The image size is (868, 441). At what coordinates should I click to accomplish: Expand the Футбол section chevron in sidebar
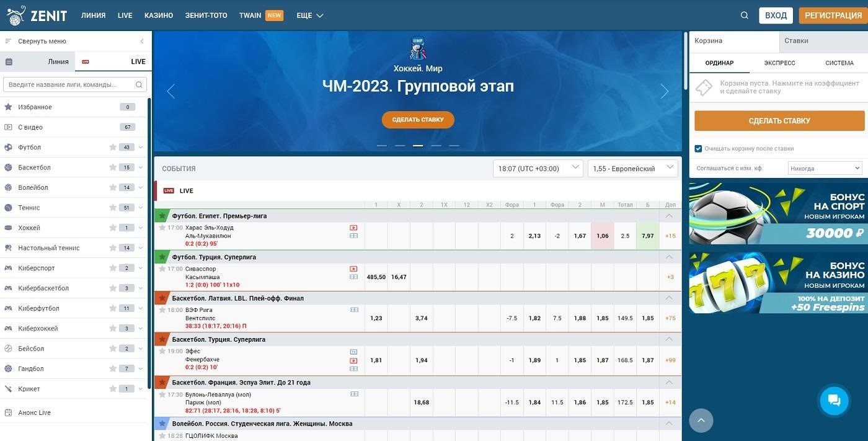pyautogui.click(x=141, y=147)
